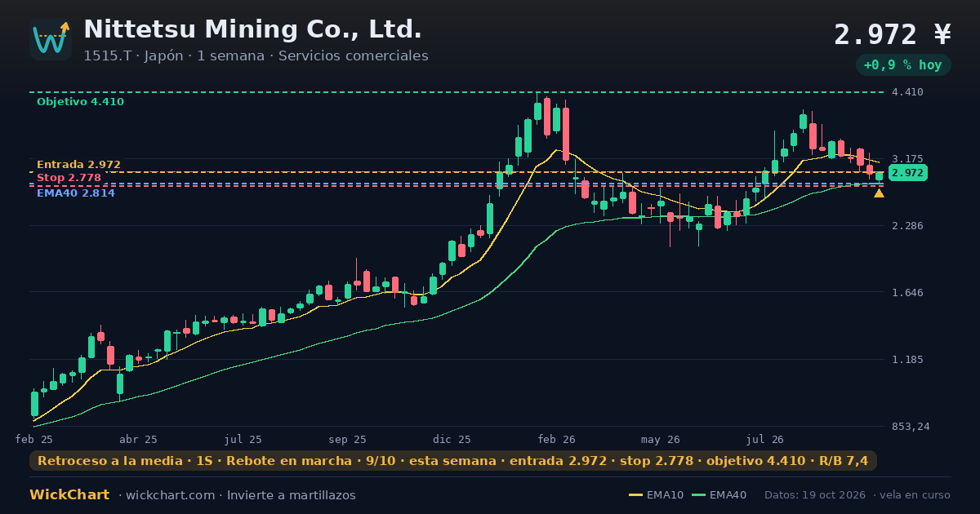This screenshot has width=980, height=514.
Task: Click the 3.175 price axis value
Action: pyautogui.click(x=907, y=159)
